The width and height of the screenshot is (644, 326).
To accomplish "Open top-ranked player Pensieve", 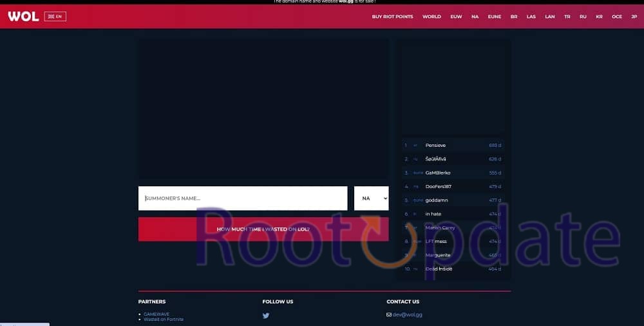I will (x=435, y=146).
